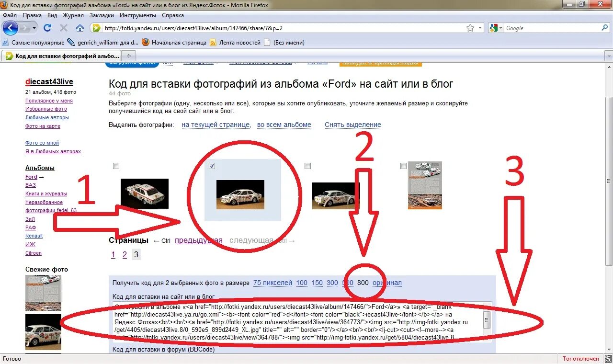Click the Yandex site identity icon

click(96, 28)
